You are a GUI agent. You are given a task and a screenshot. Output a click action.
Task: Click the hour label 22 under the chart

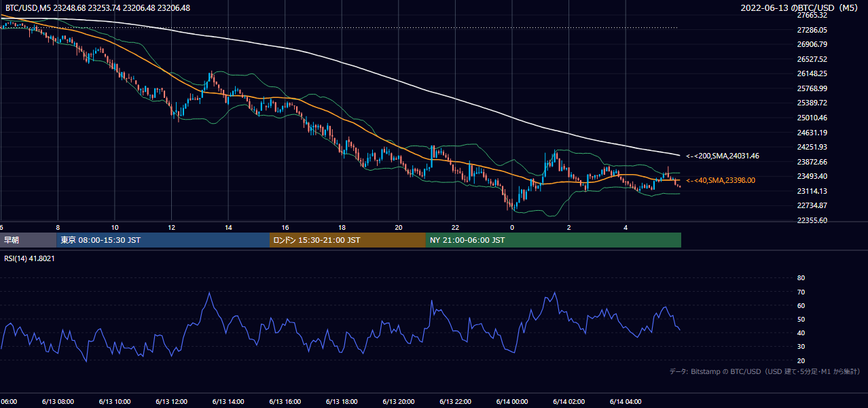click(x=456, y=227)
